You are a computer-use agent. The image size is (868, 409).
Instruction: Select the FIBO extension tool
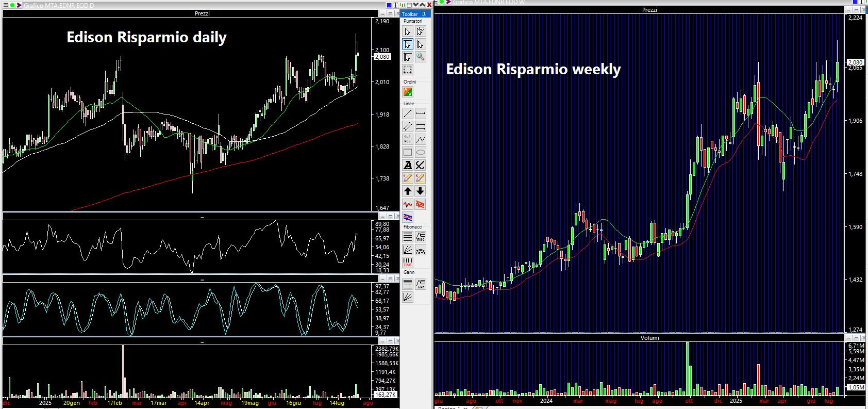click(421, 237)
